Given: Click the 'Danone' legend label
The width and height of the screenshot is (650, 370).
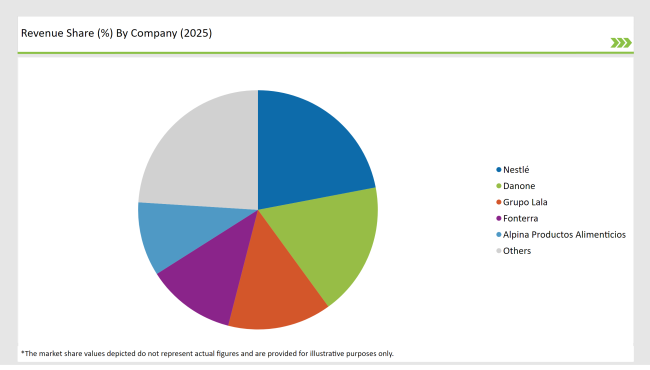Looking at the screenshot, I should click(519, 186).
